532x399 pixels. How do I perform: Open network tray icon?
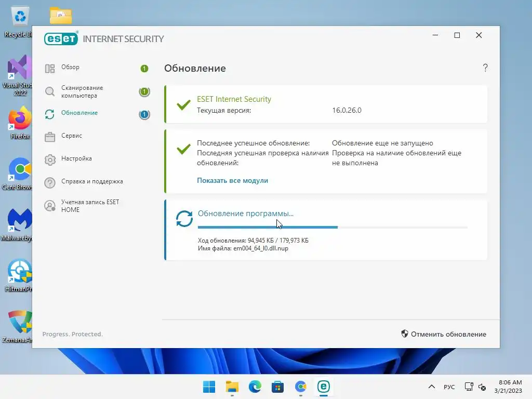(469, 387)
